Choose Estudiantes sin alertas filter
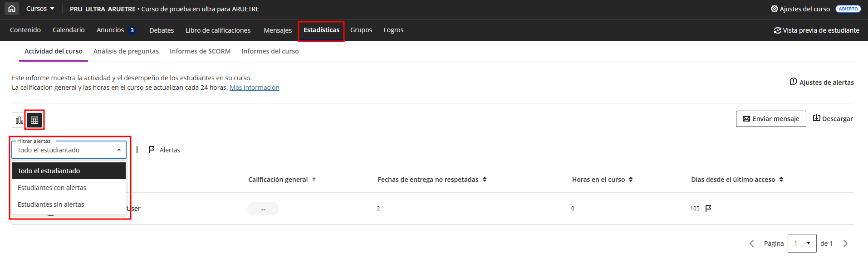This screenshot has width=868, height=273. coord(51,205)
